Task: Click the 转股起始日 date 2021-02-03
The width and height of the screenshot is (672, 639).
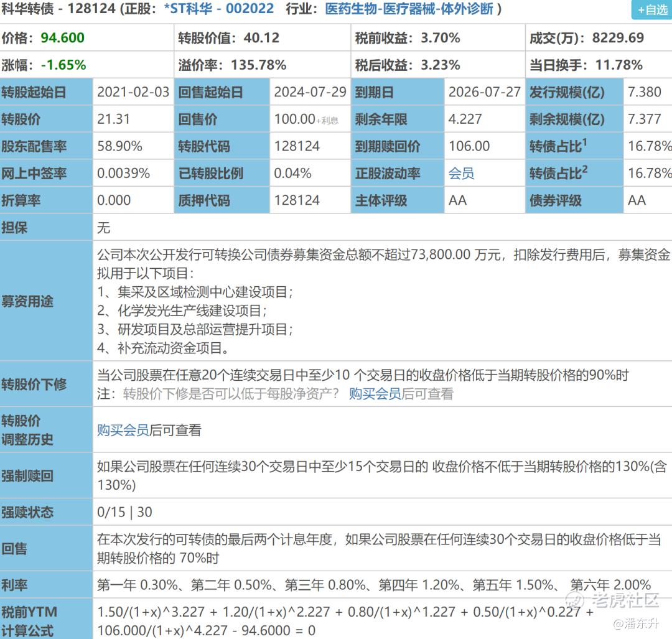Action: (133, 91)
